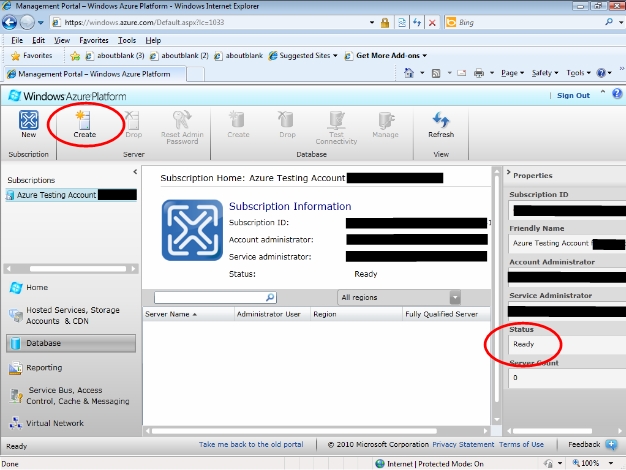Expand Get More Add-ons dropdown
Image resolution: width=626 pixels, height=470 pixels.
424,56
